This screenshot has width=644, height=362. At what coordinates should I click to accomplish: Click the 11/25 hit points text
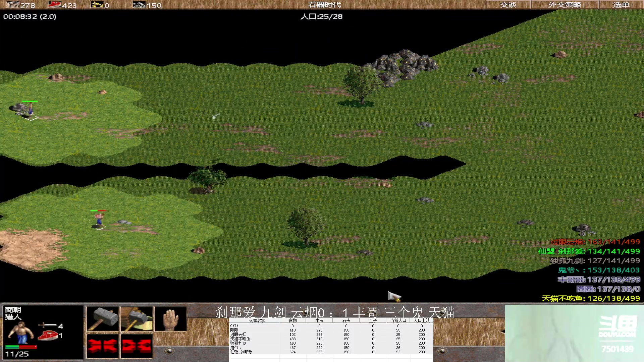(x=17, y=354)
